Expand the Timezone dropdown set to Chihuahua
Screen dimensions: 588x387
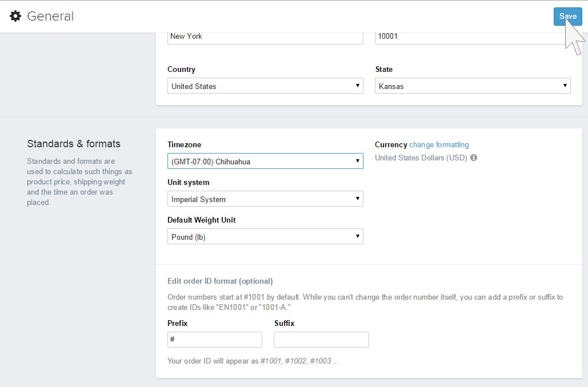[x=265, y=161]
